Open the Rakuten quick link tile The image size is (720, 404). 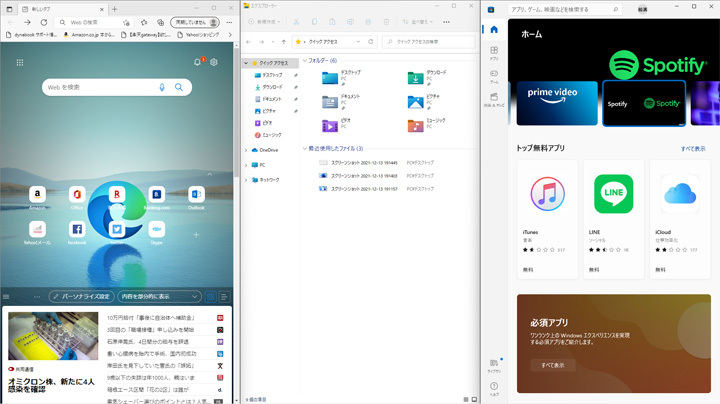pos(117,197)
